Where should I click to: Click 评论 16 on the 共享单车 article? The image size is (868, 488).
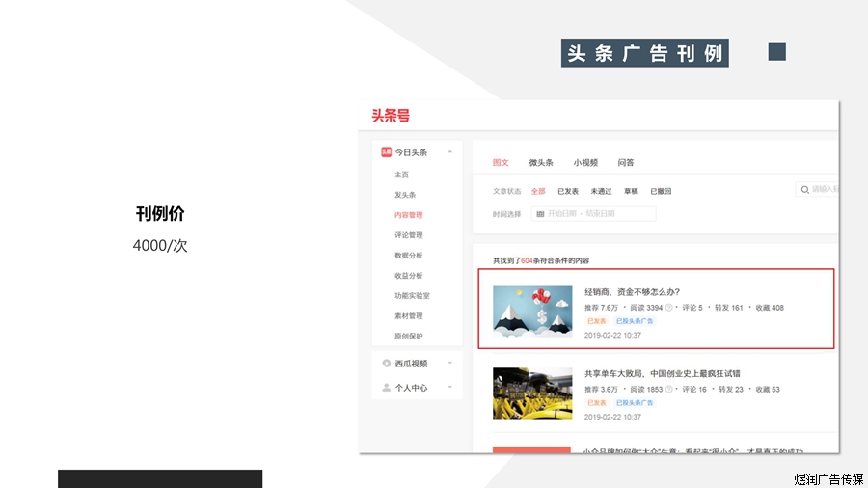tap(694, 390)
